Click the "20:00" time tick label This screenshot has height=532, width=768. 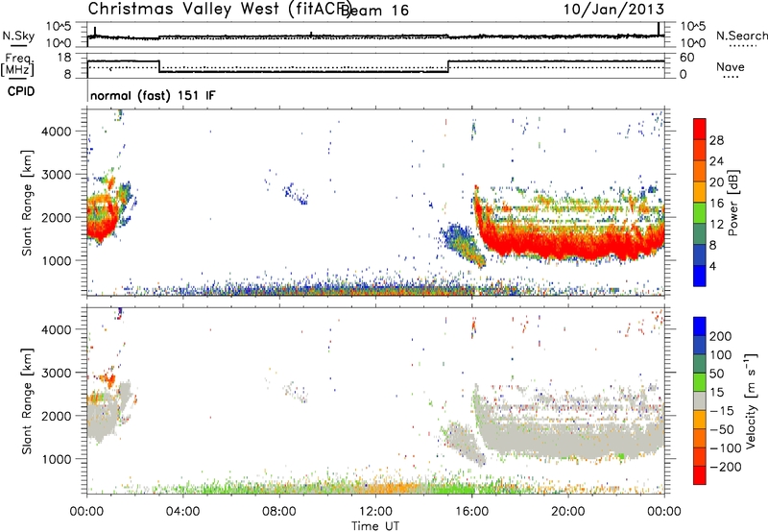click(568, 512)
